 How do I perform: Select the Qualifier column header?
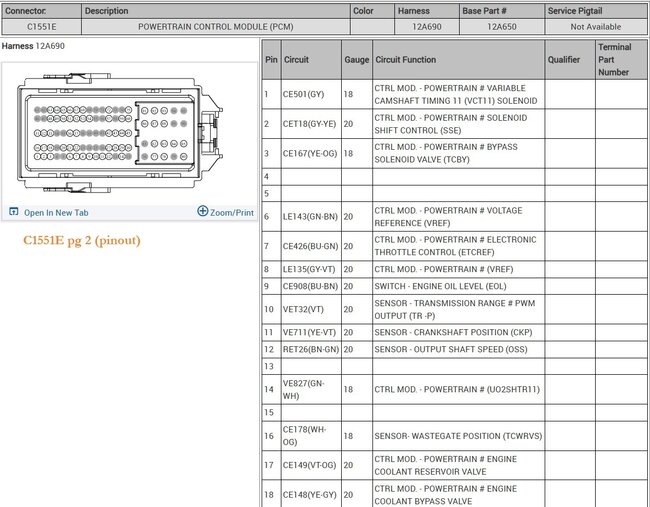(570, 60)
